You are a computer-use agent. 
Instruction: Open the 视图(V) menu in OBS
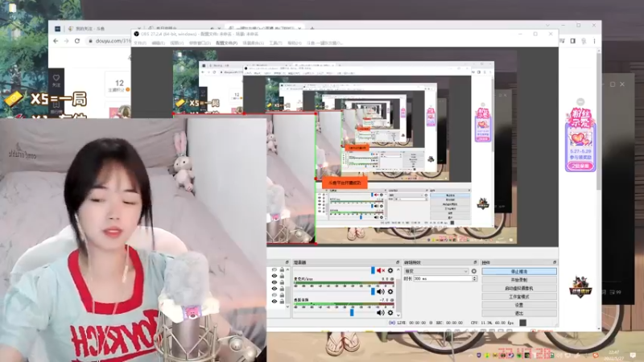(x=176, y=43)
